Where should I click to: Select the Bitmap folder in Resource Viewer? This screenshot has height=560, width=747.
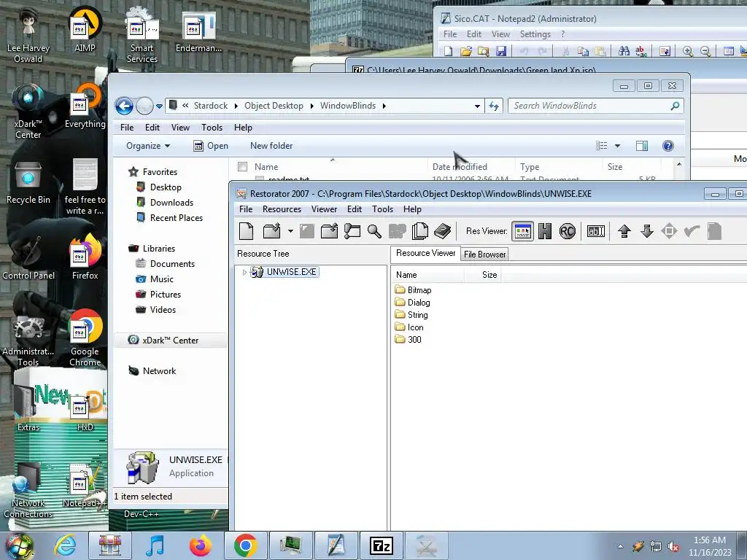pyautogui.click(x=413, y=290)
